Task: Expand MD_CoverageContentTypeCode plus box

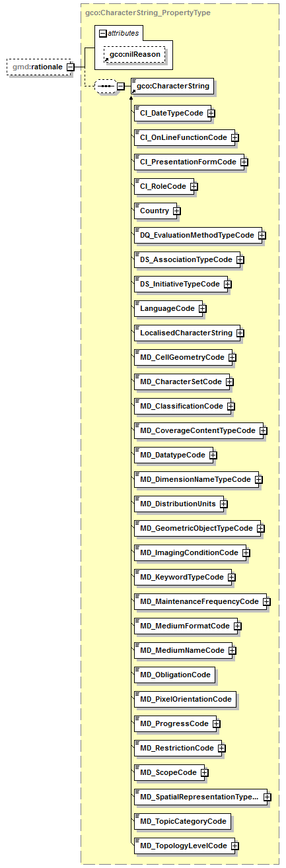Action: [263, 431]
